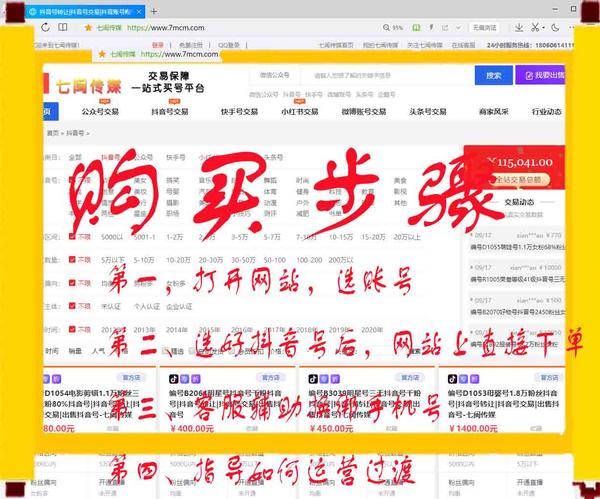Select 10-15万 fans range option
Image resolution: width=600 pixels, height=499 pixels.
tap(341, 237)
